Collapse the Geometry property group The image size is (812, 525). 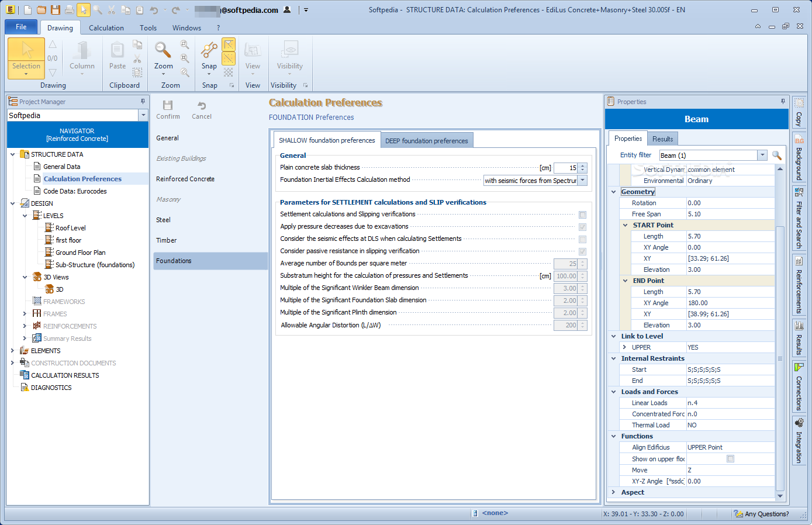[x=613, y=192]
